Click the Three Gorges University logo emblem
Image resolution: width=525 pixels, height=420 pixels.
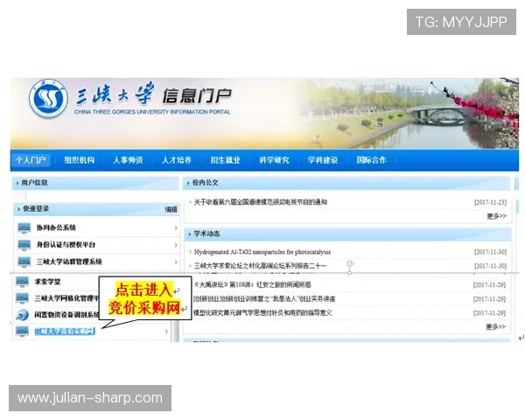(x=48, y=99)
